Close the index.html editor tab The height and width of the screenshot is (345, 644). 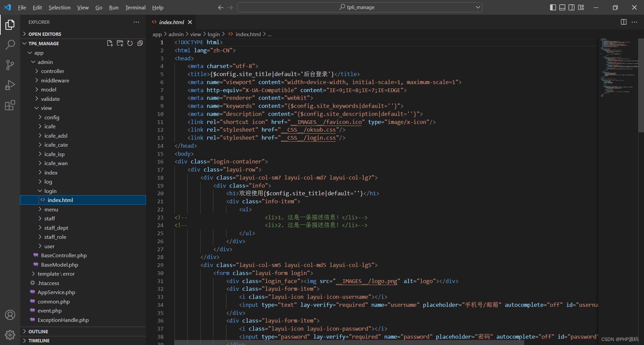click(190, 22)
